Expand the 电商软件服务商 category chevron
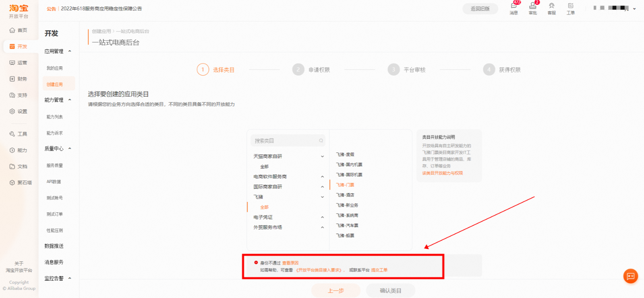644x298 pixels. [x=322, y=177]
